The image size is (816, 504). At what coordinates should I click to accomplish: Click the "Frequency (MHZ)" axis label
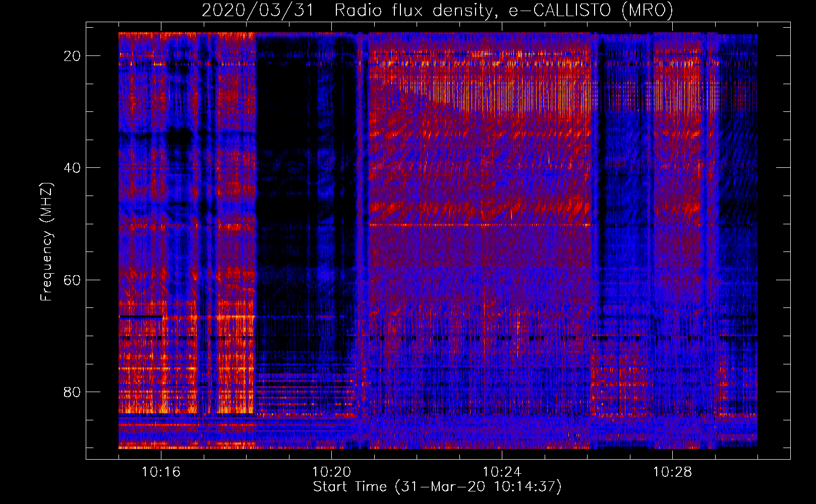(46, 241)
